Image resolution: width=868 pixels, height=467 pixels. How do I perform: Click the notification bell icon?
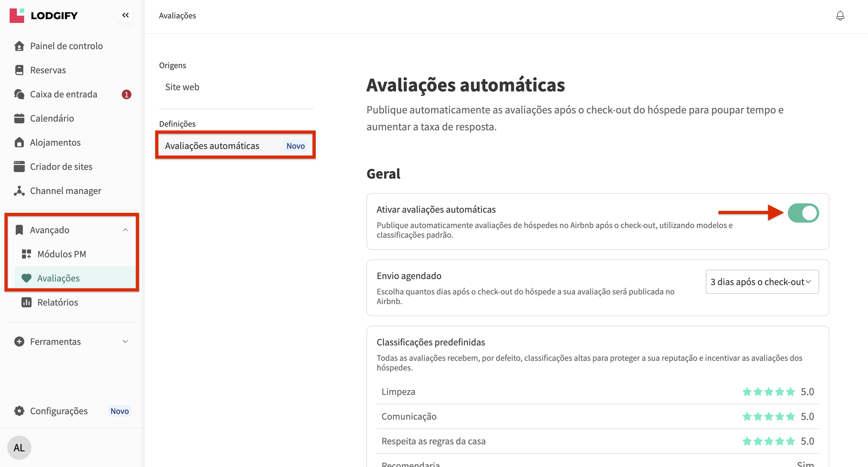840,15
